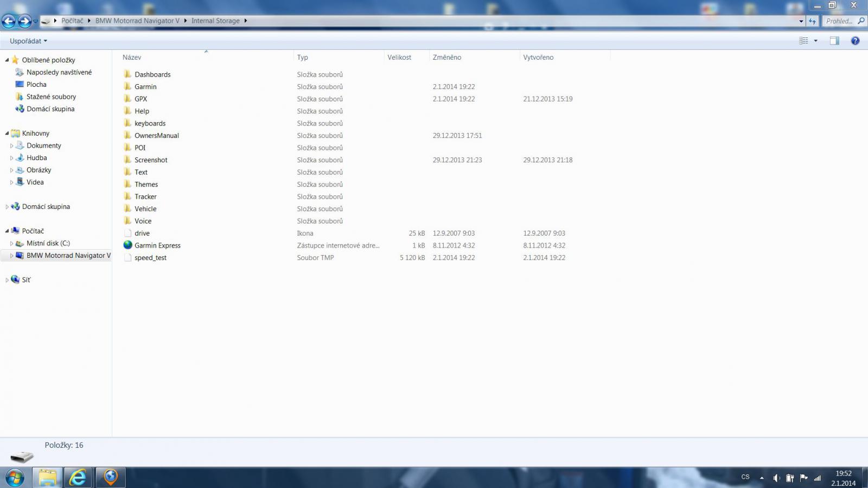Sort by the Název column header
The height and width of the screenshot is (488, 868).
132,58
